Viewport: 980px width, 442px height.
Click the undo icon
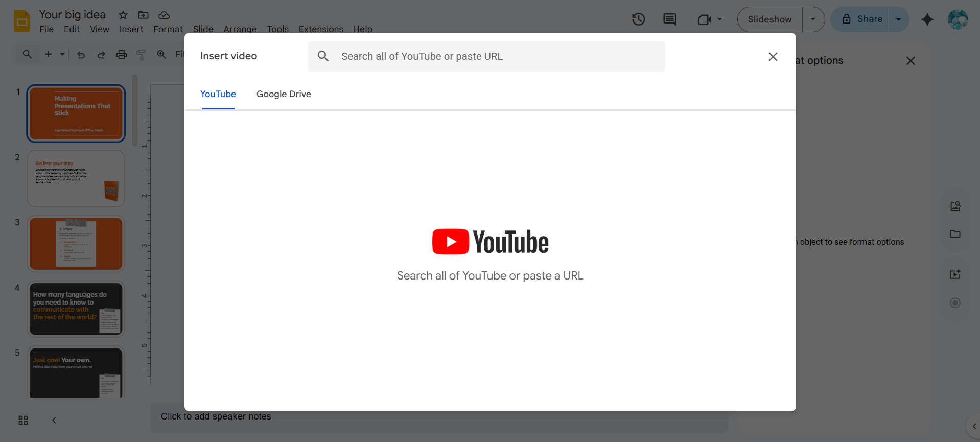(81, 55)
